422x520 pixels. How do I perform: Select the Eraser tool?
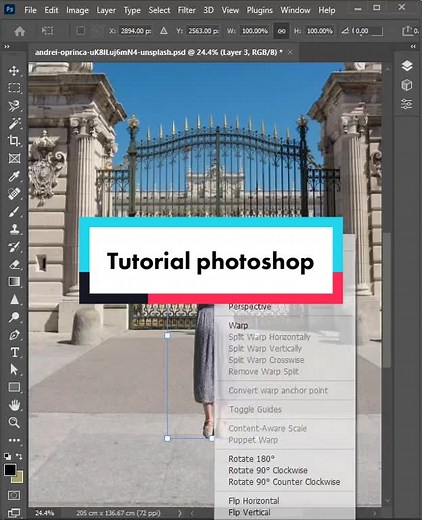14,264
